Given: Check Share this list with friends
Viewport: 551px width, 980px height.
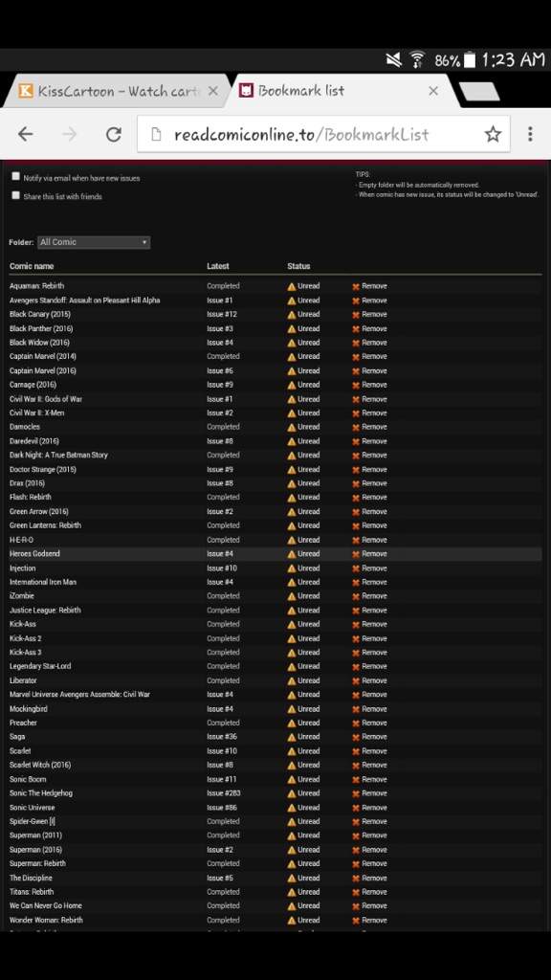Looking at the screenshot, I should (x=15, y=195).
